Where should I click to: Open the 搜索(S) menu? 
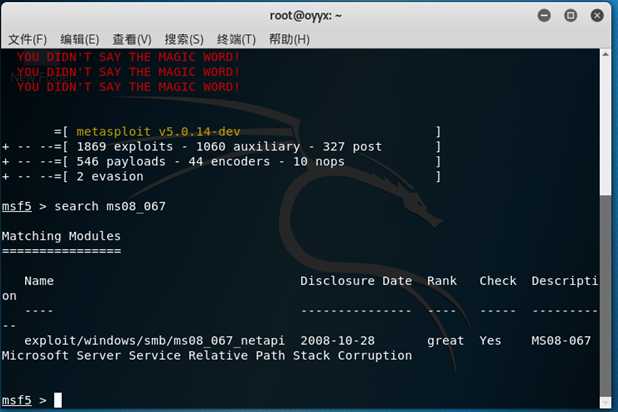pyautogui.click(x=184, y=39)
